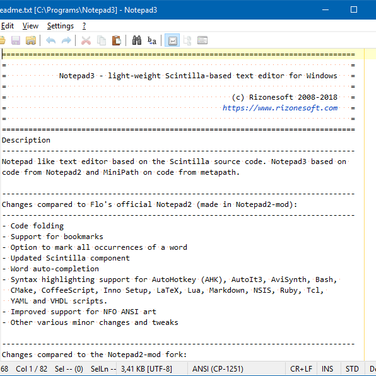The image size is (376, 376).
Task: Click the window title bar text
Action: (78, 10)
